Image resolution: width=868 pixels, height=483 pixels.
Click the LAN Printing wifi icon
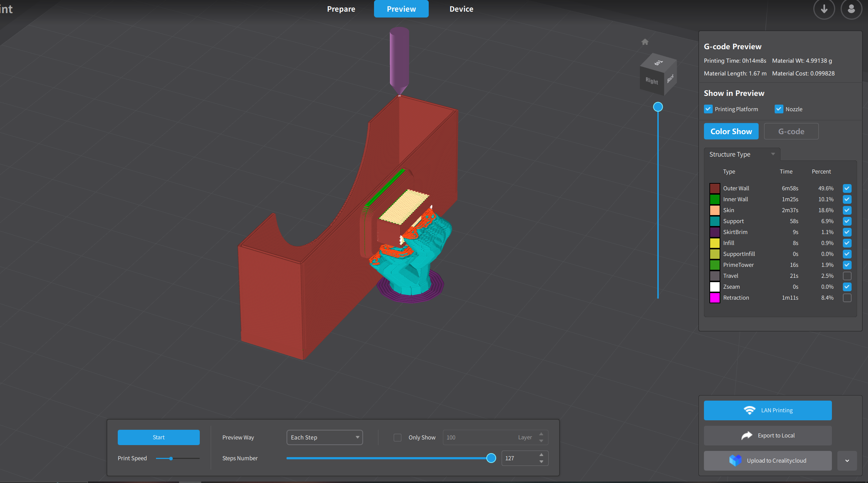[x=750, y=410]
